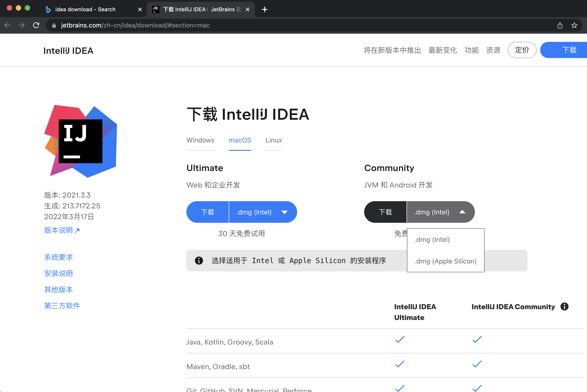Open the 版本说明 release notes link
Viewport: 587px width, 392px height.
(x=62, y=230)
